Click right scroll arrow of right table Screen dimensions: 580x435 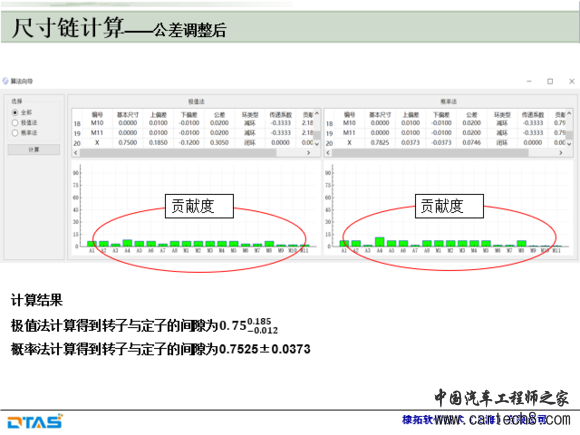click(x=561, y=153)
